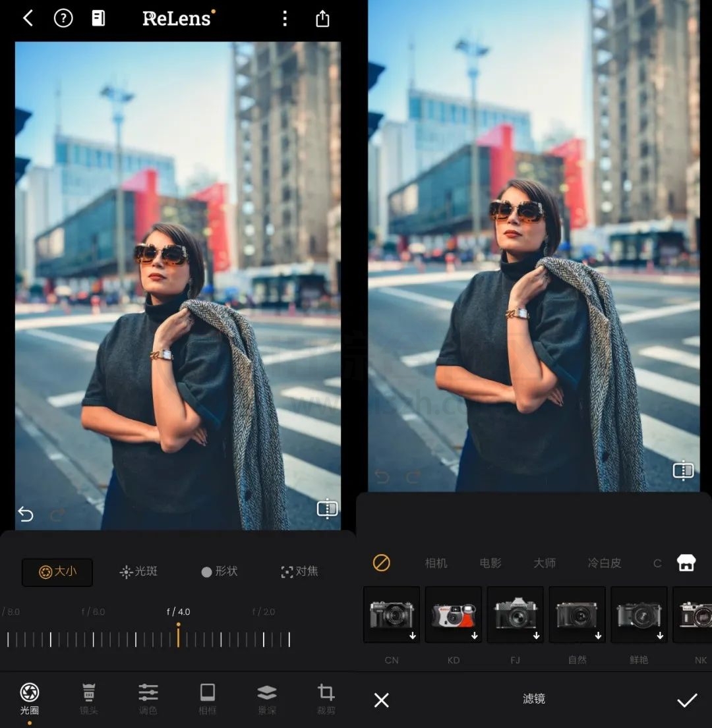This screenshot has width=712, height=728.
Task: Select the 形状 shape tab
Action: tap(220, 572)
